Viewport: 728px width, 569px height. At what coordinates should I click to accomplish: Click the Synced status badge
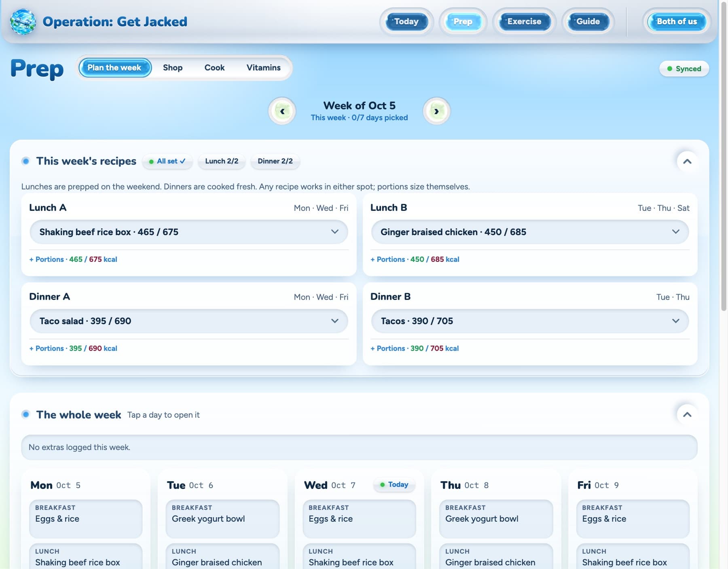(684, 69)
